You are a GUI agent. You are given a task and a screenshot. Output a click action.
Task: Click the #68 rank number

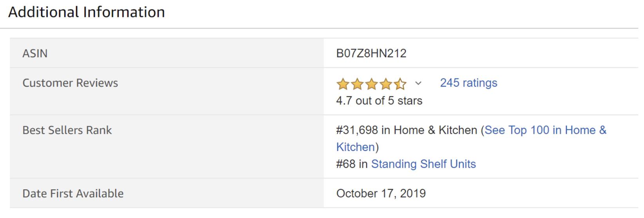coord(346,164)
